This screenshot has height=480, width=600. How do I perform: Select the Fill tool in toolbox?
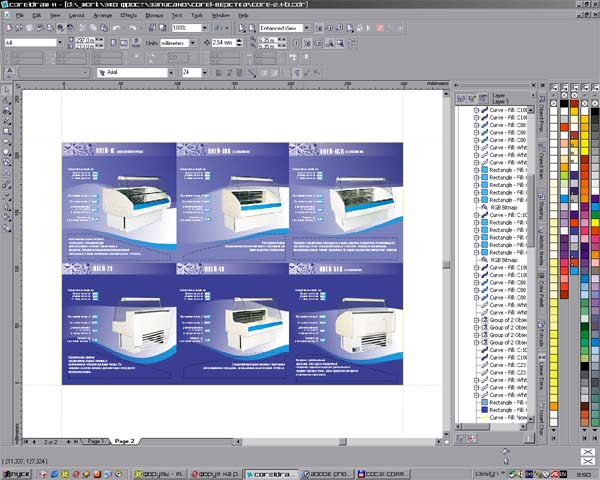pos(6,217)
